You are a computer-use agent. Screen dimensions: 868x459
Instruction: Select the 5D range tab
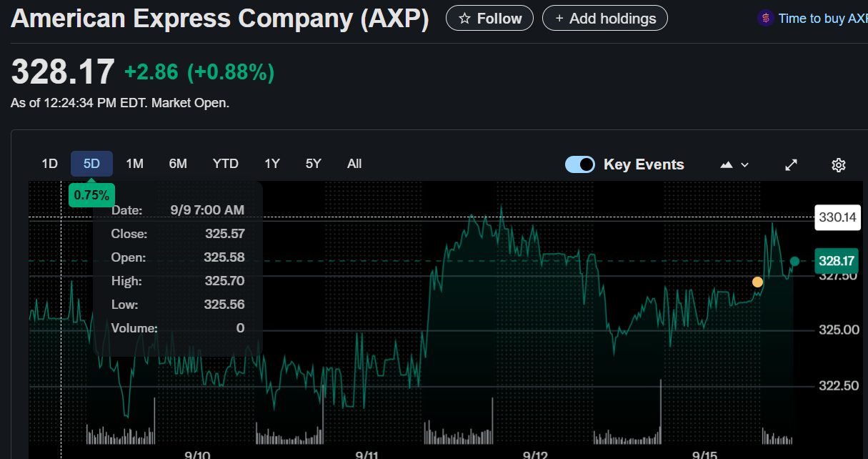pos(91,164)
